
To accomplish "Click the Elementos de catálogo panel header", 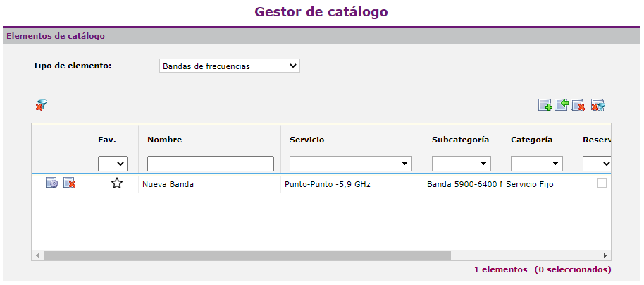I will (x=321, y=36).
